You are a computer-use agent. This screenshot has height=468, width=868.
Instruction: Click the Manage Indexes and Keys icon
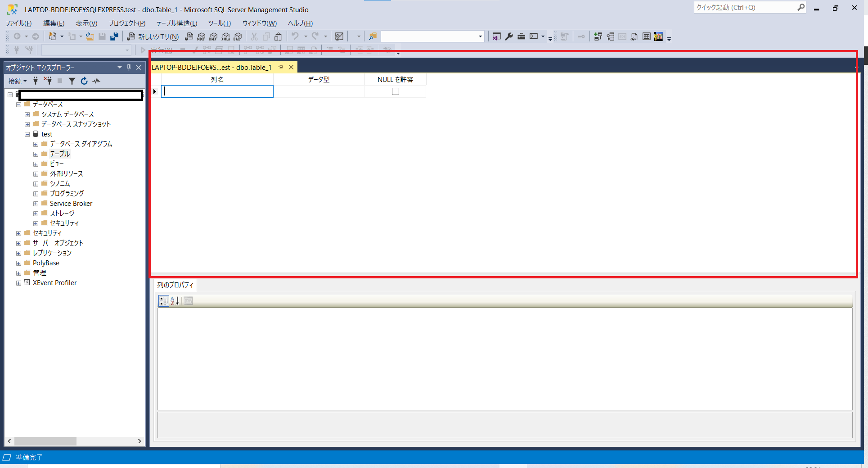click(x=610, y=36)
